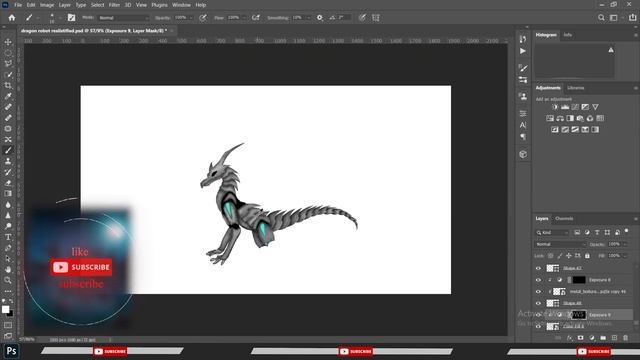Open the Search icon at top right
Viewport: 640px width, 360px height.
[601, 18]
